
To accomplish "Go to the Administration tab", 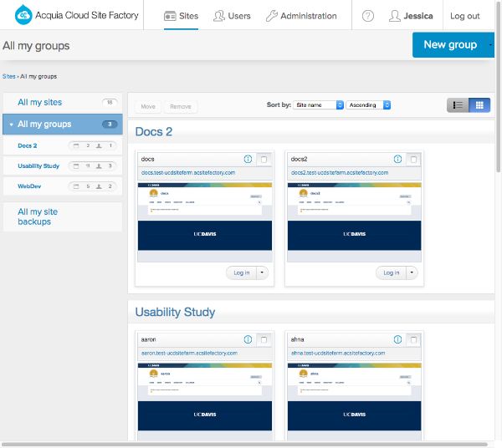I will [301, 16].
